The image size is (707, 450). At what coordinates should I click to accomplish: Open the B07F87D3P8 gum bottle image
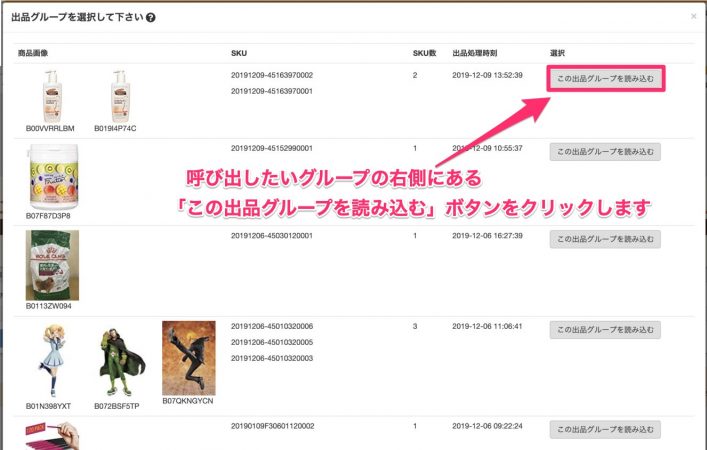pyautogui.click(x=54, y=177)
